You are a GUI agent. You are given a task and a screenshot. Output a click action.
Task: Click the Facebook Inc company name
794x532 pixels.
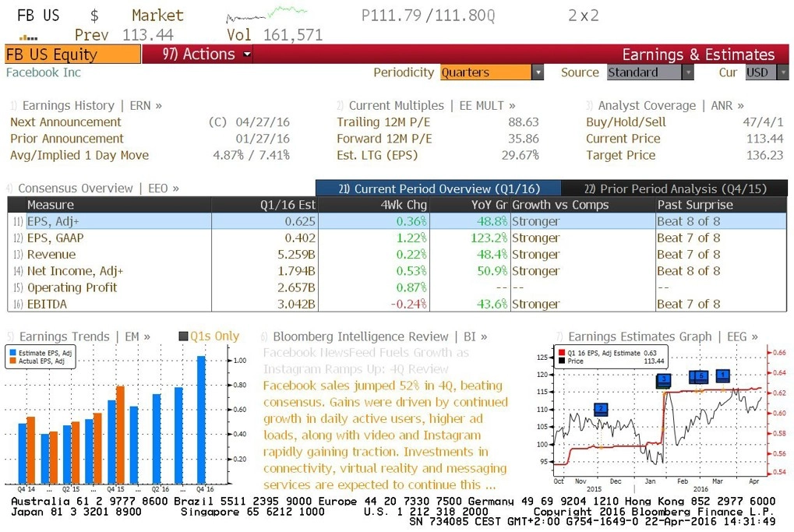(44, 72)
